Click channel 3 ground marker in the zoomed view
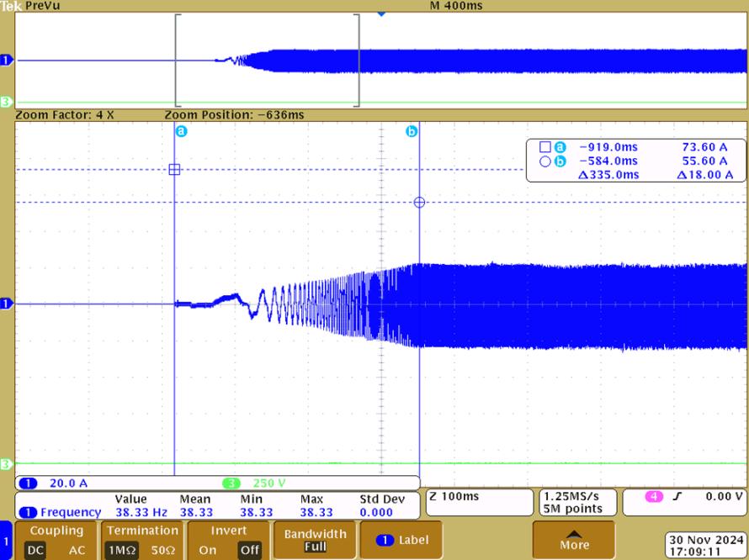Image resolution: width=749 pixels, height=560 pixels. coord(8,464)
